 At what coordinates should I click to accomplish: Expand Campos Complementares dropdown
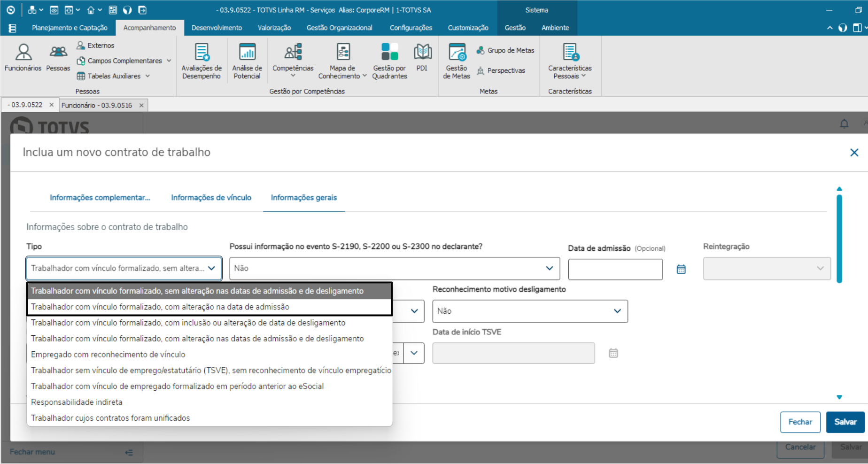tap(169, 61)
